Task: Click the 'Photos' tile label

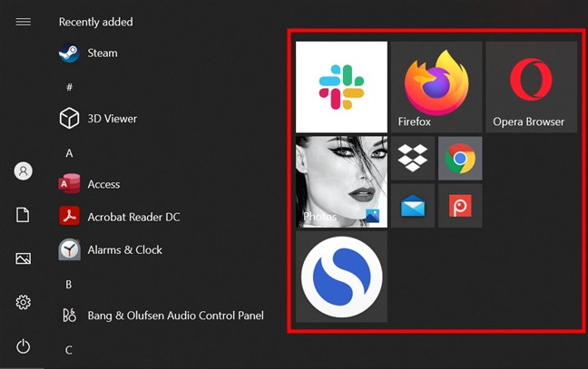Action: pyautogui.click(x=320, y=217)
